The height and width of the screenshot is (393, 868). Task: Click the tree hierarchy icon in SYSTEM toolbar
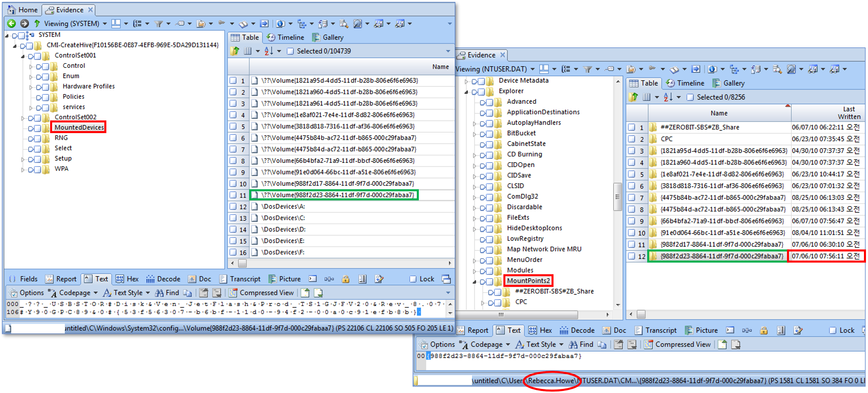point(302,23)
